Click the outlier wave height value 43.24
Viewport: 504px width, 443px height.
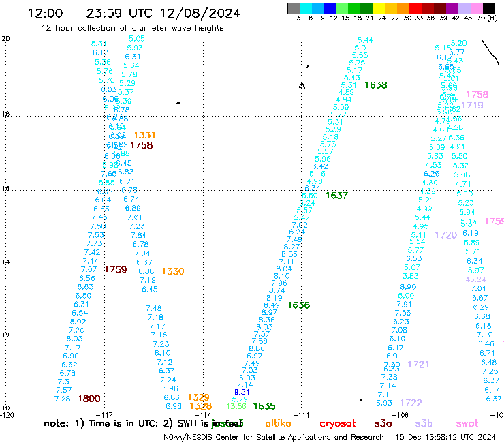(476, 279)
